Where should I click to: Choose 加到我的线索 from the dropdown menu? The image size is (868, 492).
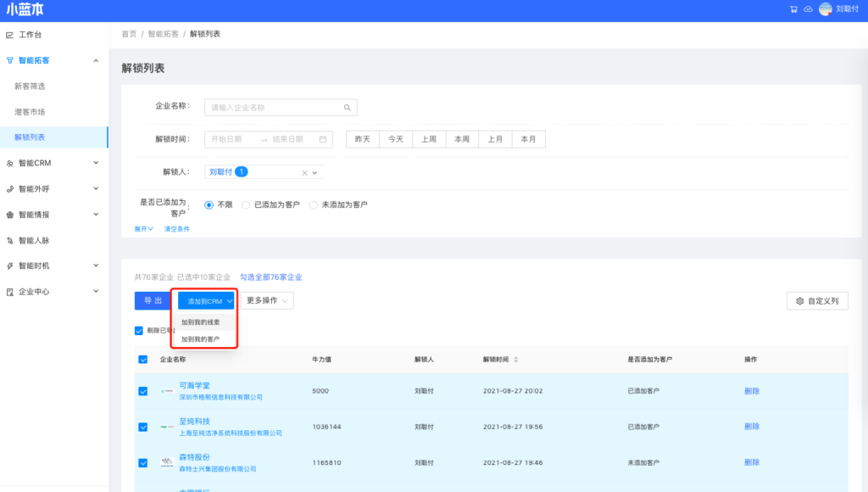tap(200, 322)
